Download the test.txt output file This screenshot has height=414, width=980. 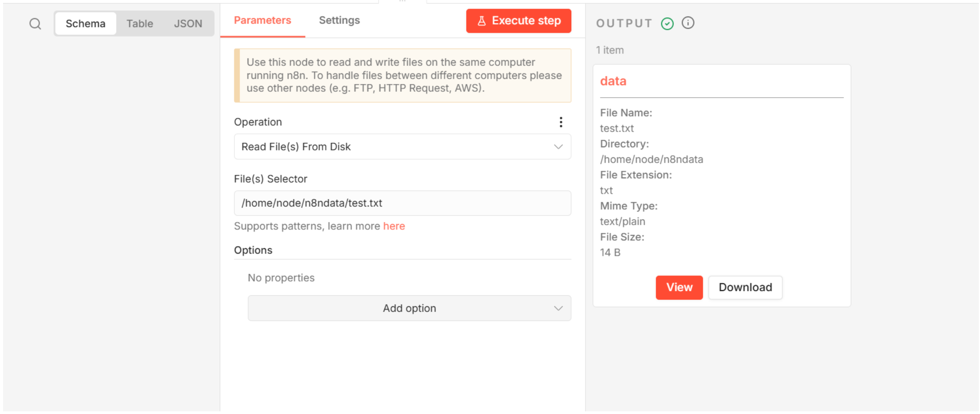pyautogui.click(x=745, y=287)
